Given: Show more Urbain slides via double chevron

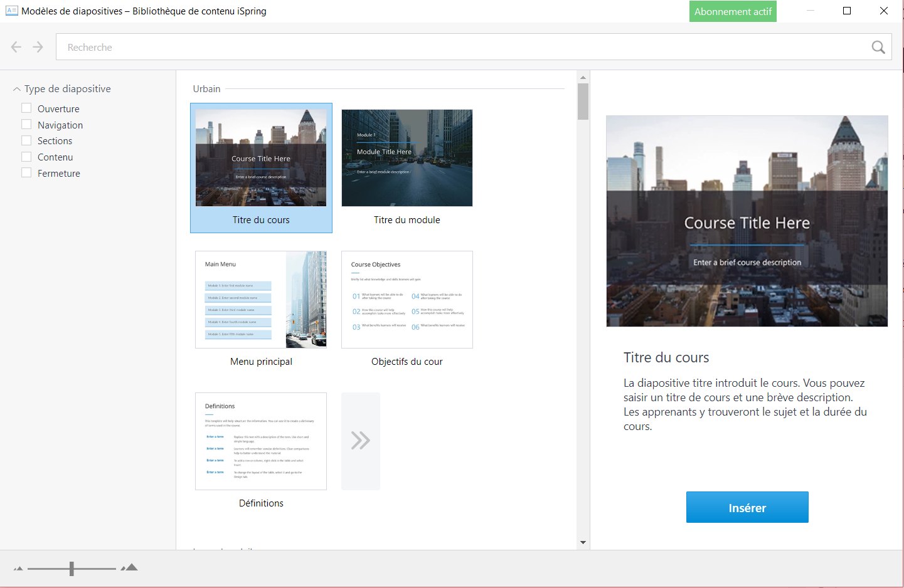Looking at the screenshot, I should 360,441.
